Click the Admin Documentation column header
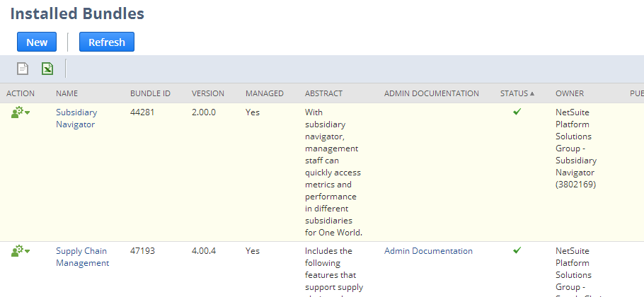The height and width of the screenshot is (297, 644). coord(432,93)
